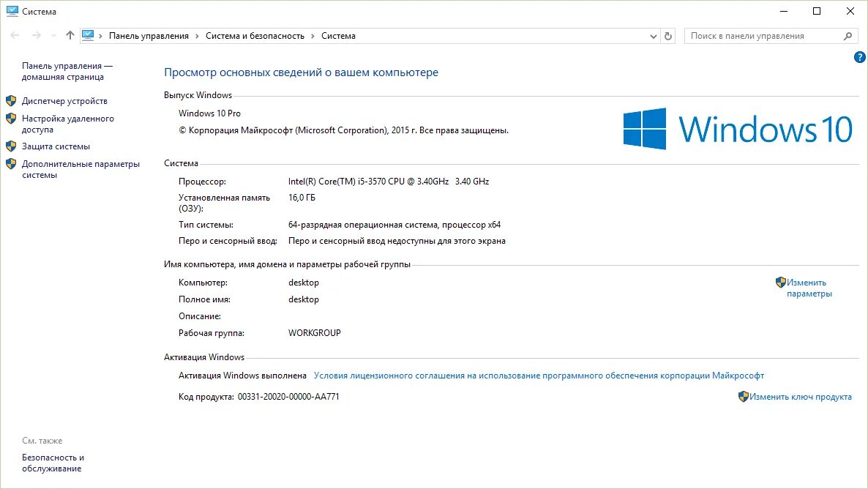This screenshot has height=489, width=868.
Task: Expand chevron after Система и безопасность
Action: click(313, 36)
